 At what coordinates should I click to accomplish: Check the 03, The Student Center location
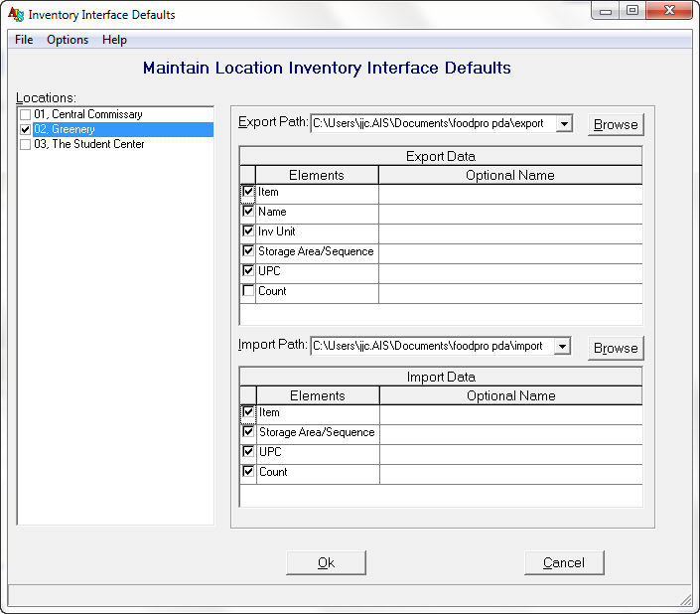click(26, 144)
